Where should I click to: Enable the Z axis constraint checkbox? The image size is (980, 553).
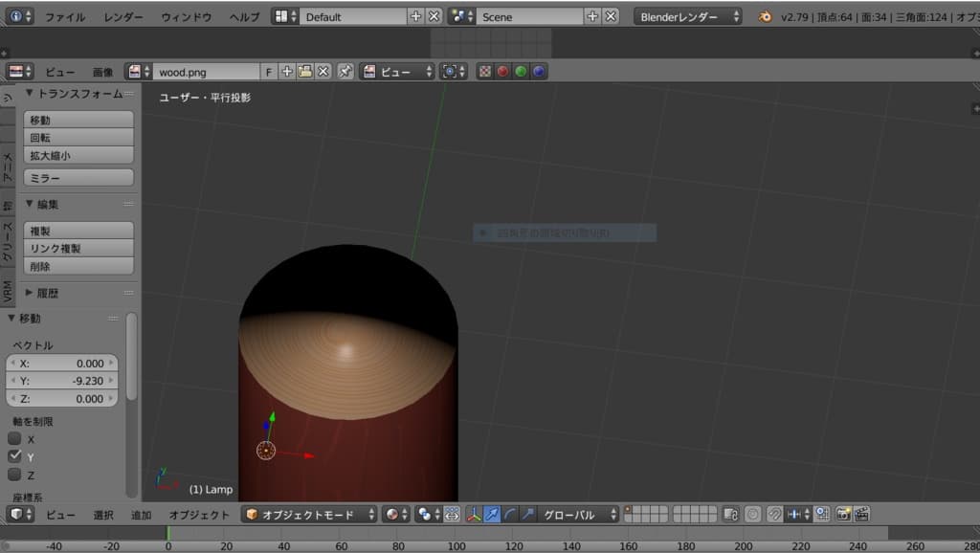tap(14, 475)
